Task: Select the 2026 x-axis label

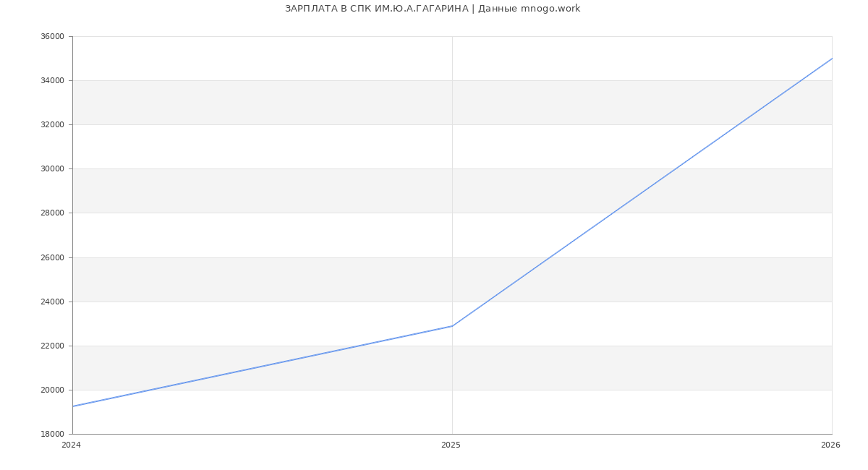Action: pyautogui.click(x=830, y=445)
